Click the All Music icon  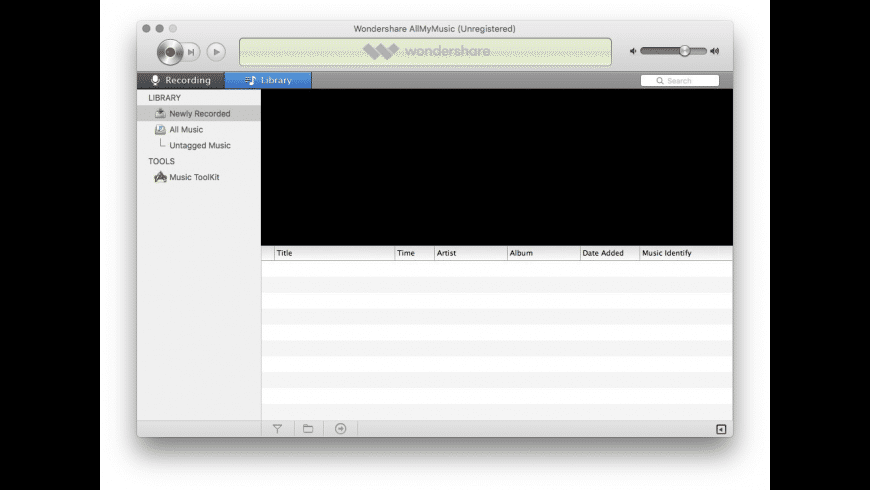[160, 129]
